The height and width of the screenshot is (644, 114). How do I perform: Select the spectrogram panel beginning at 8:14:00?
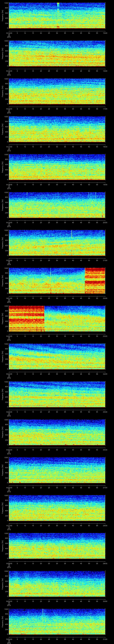[57, 16]
